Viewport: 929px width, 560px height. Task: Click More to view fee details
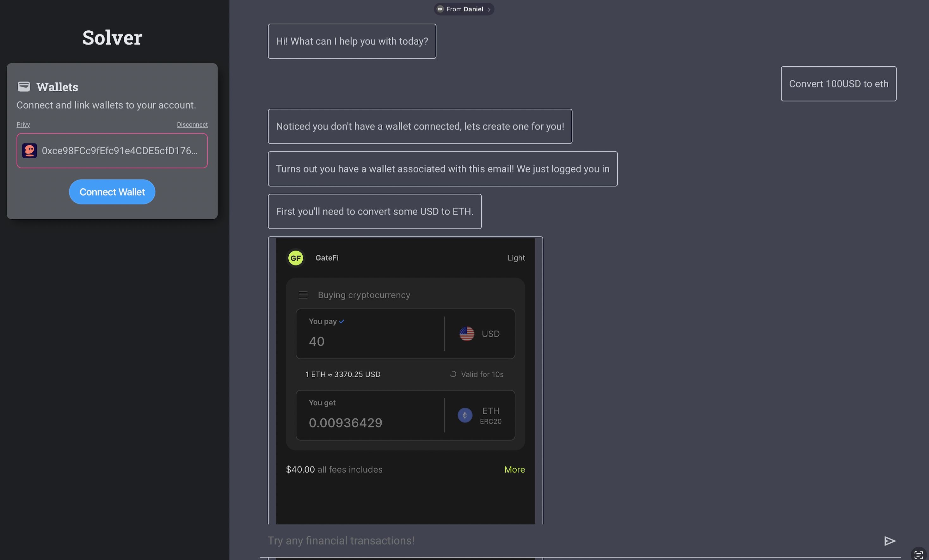pyautogui.click(x=515, y=470)
